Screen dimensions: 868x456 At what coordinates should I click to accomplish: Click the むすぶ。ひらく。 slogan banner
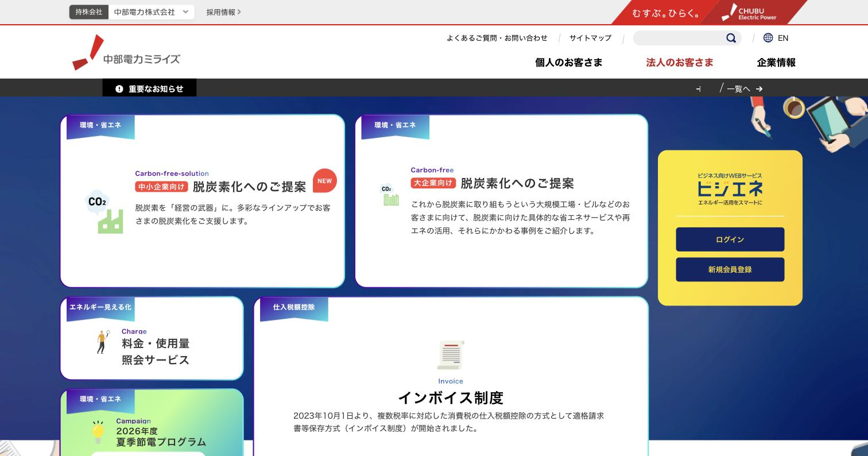pyautogui.click(x=666, y=13)
